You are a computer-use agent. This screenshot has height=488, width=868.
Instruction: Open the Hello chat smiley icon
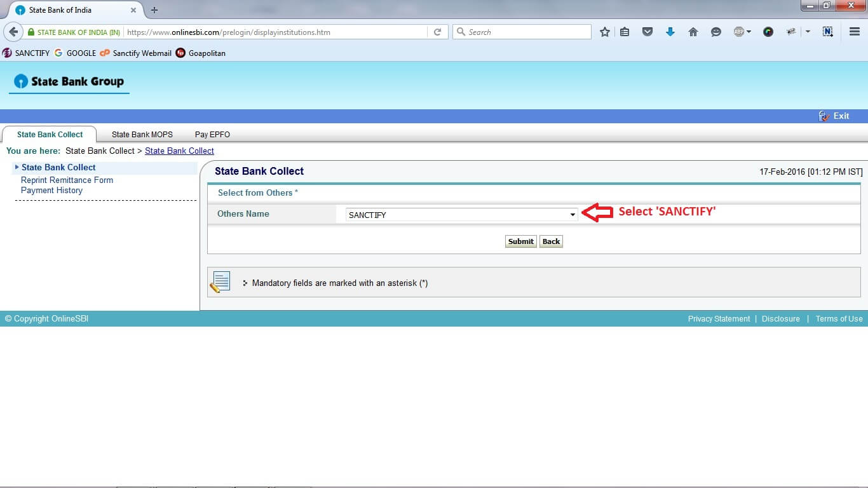pos(716,32)
